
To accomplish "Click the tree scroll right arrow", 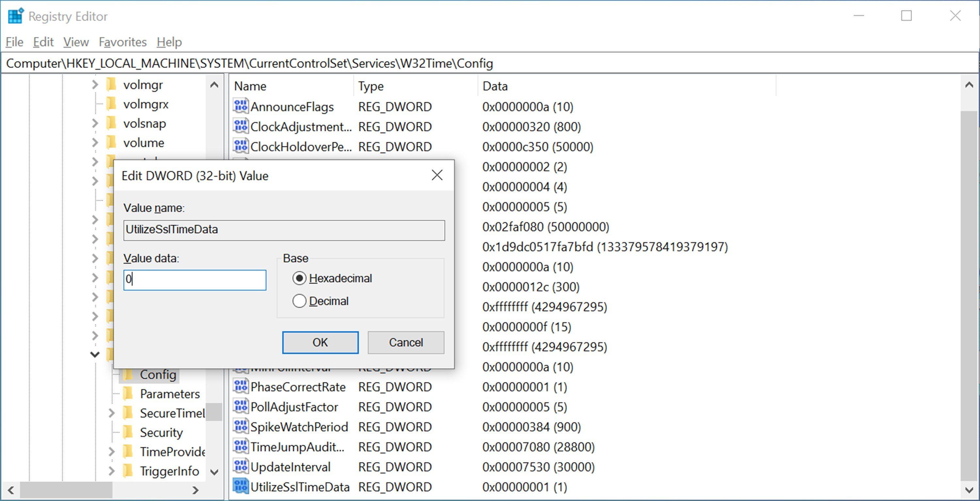I will tap(196, 490).
